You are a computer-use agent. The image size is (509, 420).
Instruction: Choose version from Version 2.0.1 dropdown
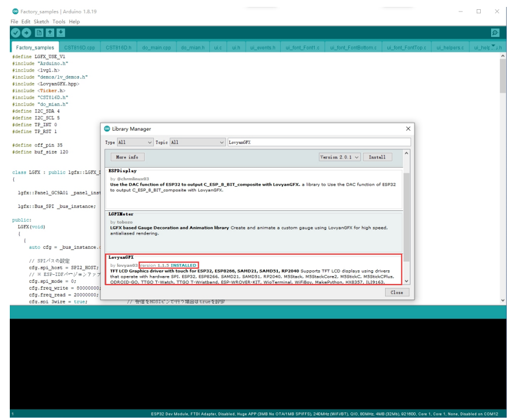(340, 157)
